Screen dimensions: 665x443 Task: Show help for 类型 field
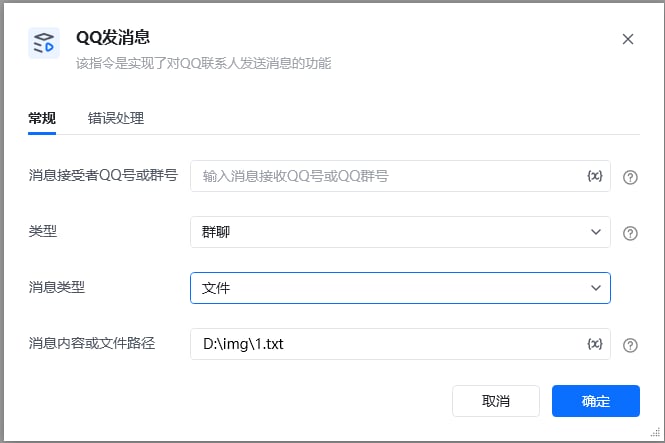pyautogui.click(x=630, y=233)
